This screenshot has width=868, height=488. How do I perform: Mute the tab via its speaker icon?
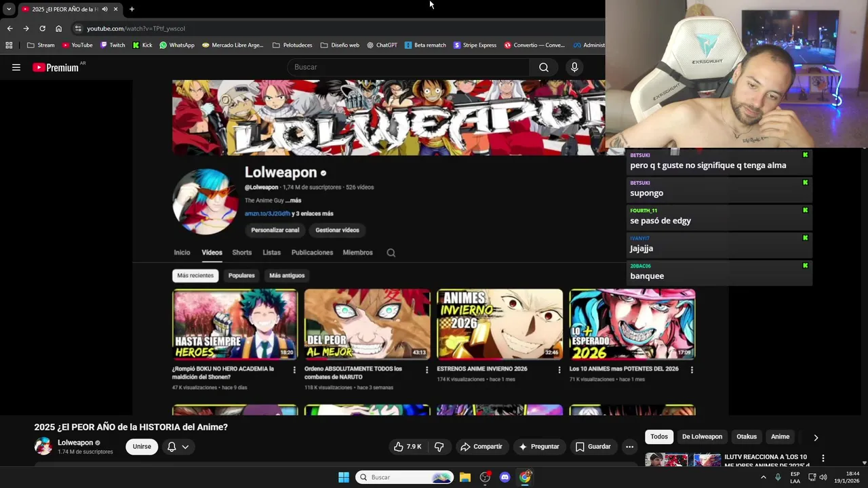pyautogui.click(x=104, y=9)
